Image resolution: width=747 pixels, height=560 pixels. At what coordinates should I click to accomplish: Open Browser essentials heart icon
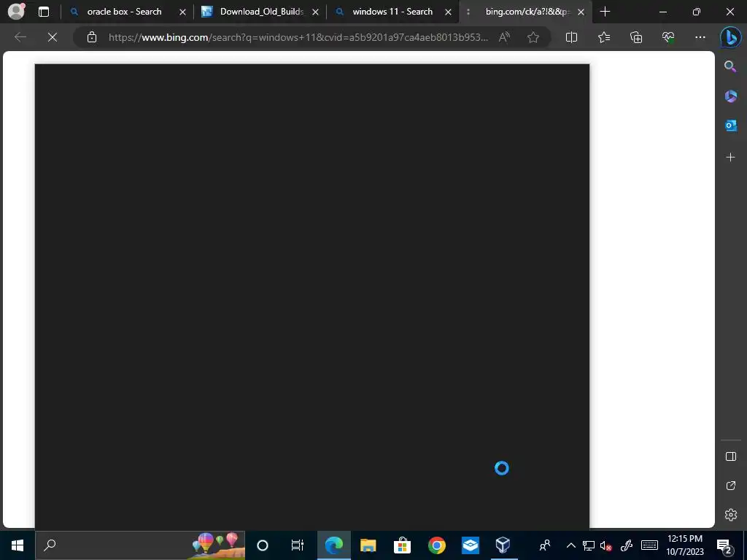(x=668, y=37)
